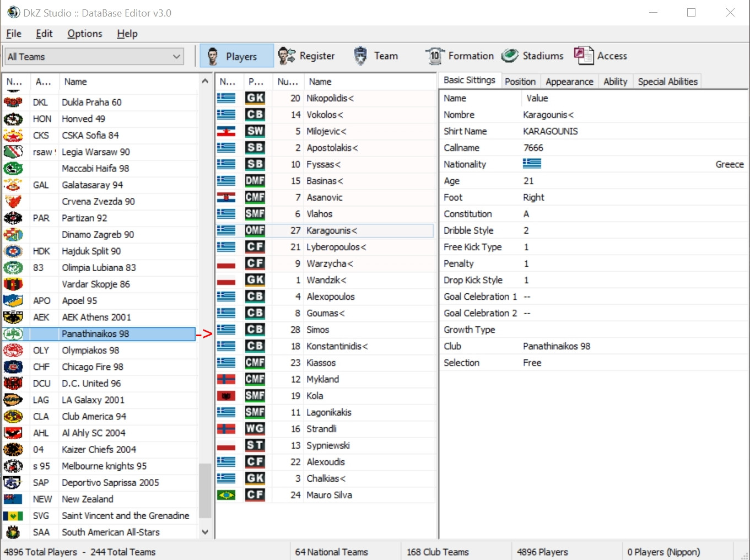Select player Lyberopoulos in roster
Image resolution: width=750 pixels, height=560 pixels.
325,247
